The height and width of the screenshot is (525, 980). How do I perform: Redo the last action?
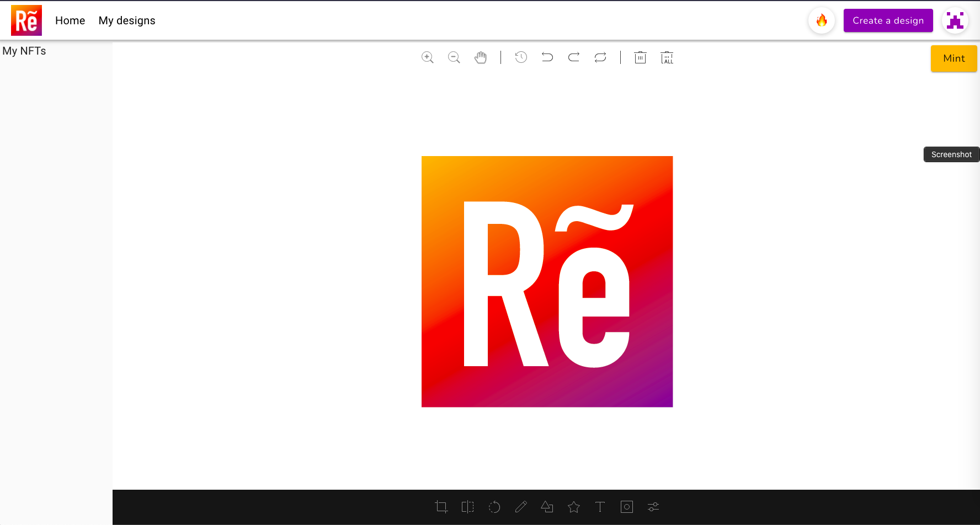coord(574,57)
